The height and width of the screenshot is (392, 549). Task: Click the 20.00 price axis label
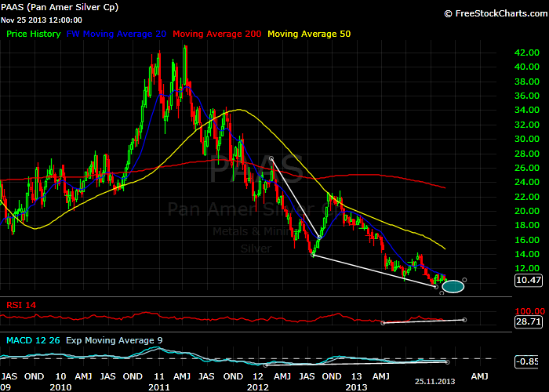(526, 211)
